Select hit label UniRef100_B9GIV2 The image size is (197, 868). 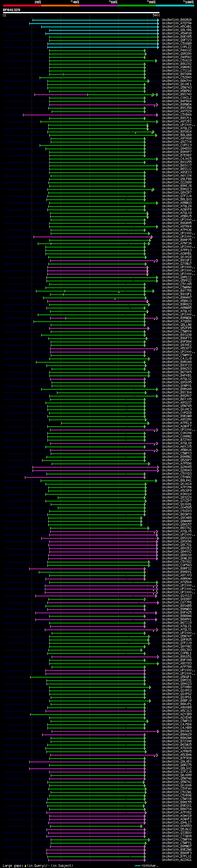click(x=177, y=64)
